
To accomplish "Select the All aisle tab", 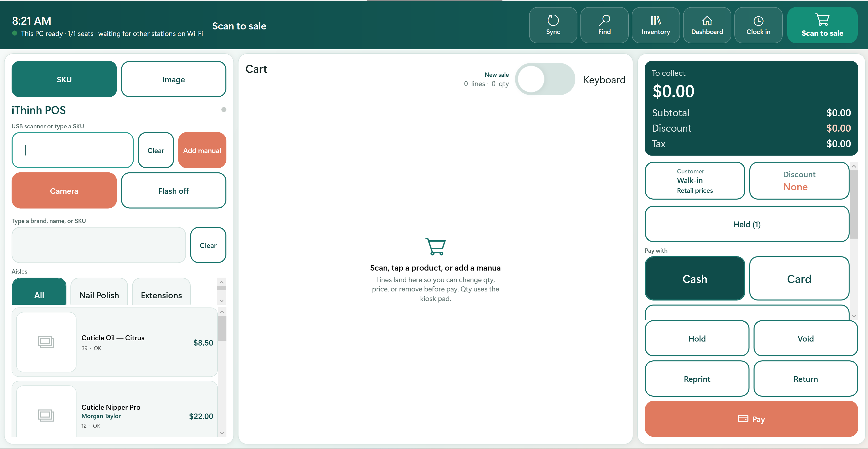I will click(x=39, y=292).
